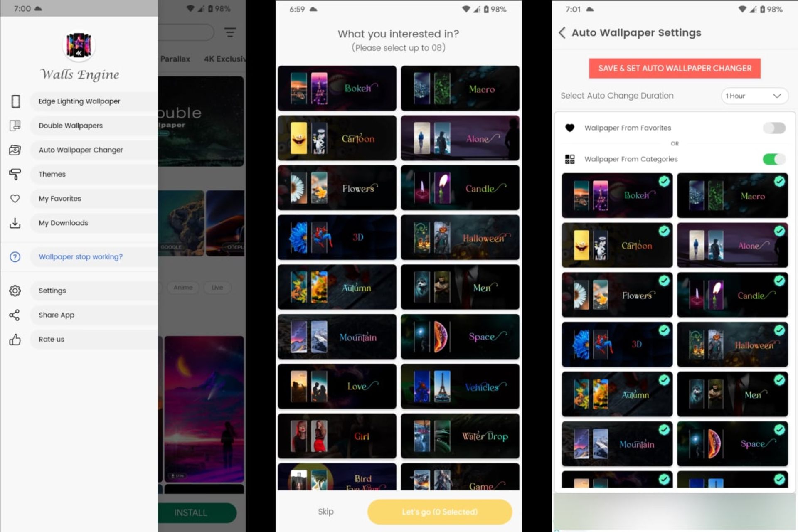This screenshot has height=532, width=798.
Task: Click the Edge Lighting Wallpaper icon
Action: tap(16, 101)
